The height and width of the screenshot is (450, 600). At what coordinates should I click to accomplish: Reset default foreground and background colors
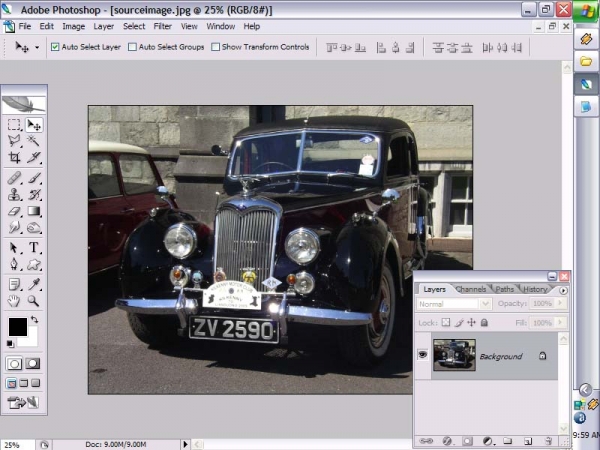(x=10, y=344)
